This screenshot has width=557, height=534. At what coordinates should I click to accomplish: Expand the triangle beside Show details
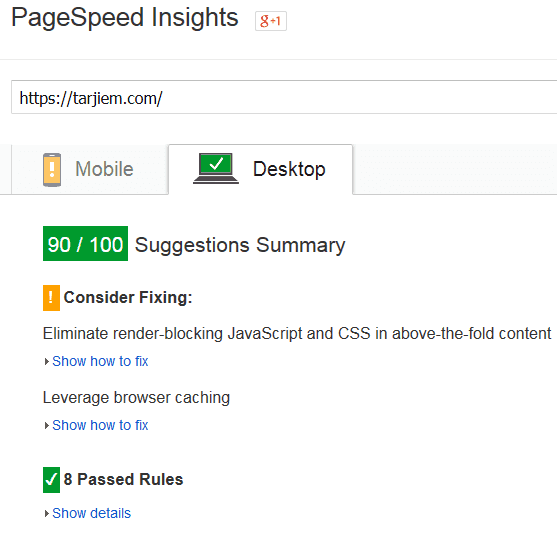[x=47, y=514]
